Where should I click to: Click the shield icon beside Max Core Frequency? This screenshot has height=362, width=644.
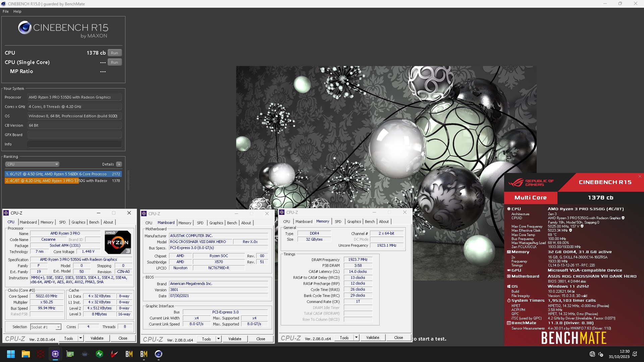[582, 226]
